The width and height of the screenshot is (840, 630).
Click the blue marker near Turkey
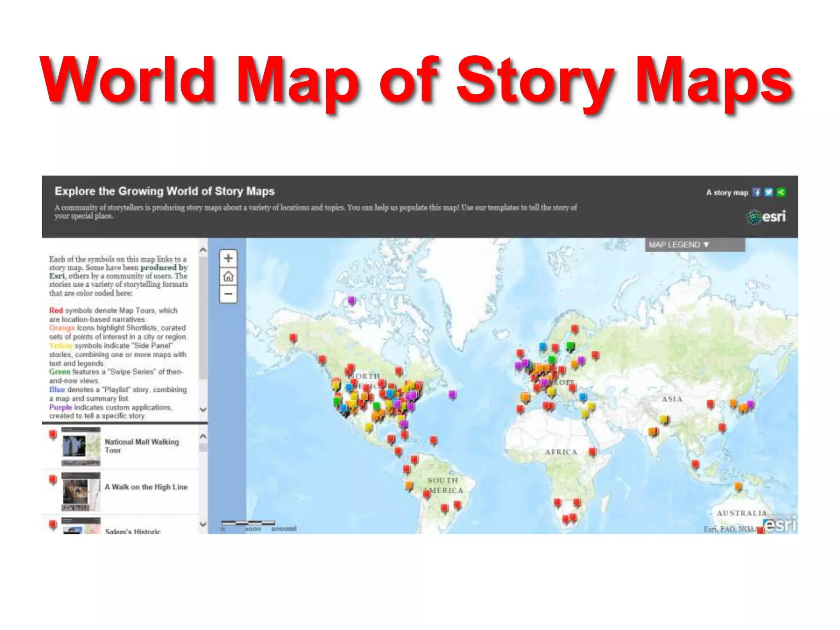point(583,397)
